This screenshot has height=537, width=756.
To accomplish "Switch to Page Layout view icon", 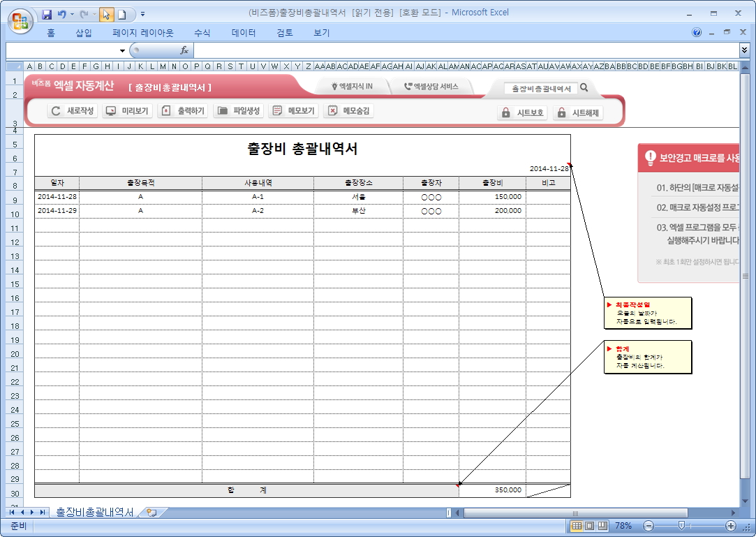I will coord(589,526).
